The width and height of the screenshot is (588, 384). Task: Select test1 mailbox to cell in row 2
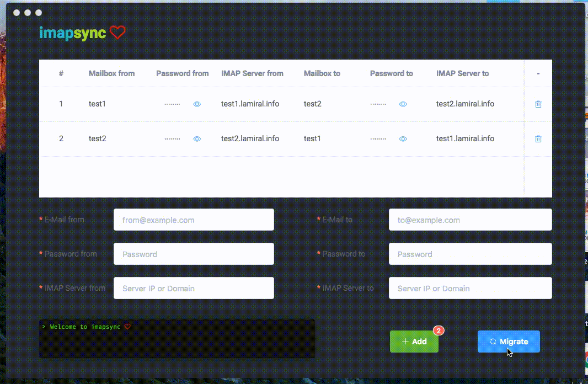pyautogui.click(x=312, y=138)
